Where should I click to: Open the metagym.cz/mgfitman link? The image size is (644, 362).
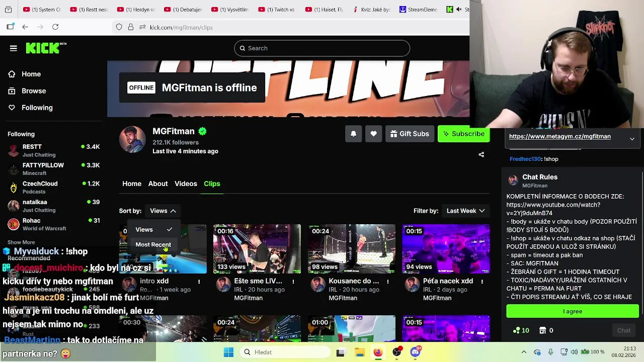pyautogui.click(x=560, y=136)
